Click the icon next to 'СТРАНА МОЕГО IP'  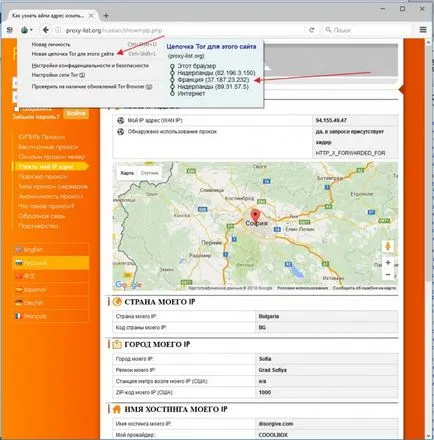coord(117,302)
